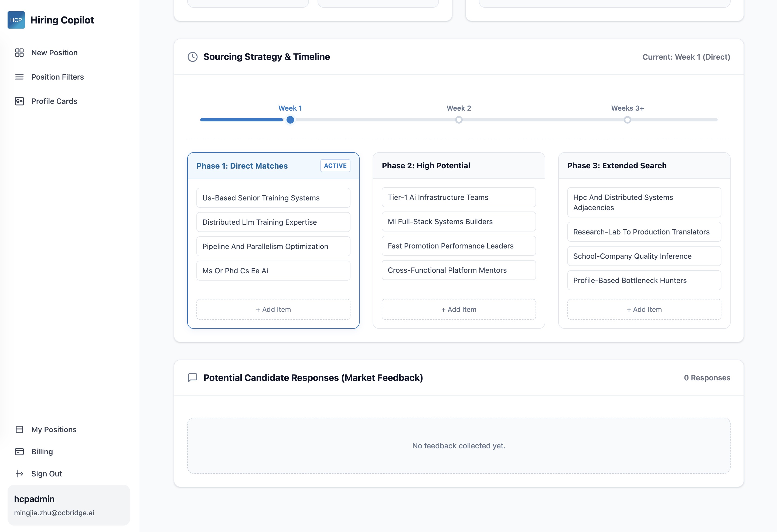Select the Week 2 marker on the timeline
The image size is (777, 532).
[x=459, y=119]
